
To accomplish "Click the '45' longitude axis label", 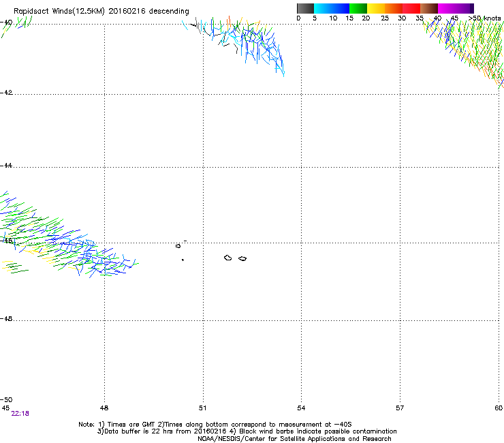I will click(x=5, y=408).
